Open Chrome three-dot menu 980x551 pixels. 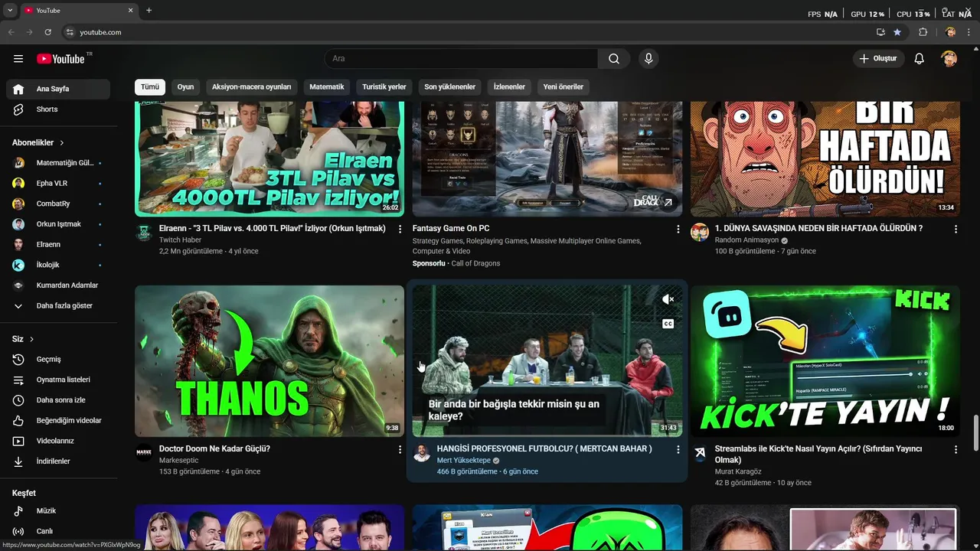pyautogui.click(x=969, y=32)
